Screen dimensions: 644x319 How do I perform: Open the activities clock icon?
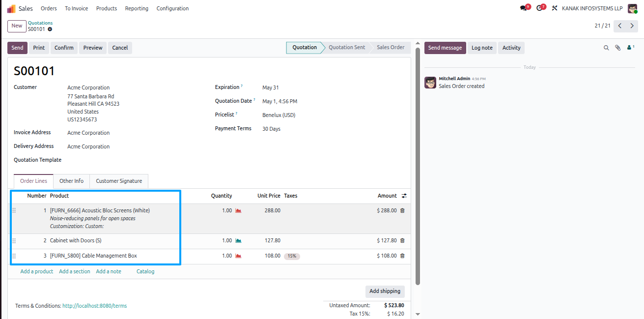[539, 8]
